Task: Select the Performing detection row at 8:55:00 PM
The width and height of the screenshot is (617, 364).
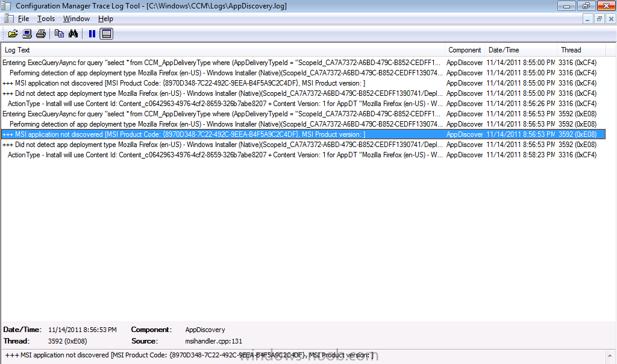Action: 303,73
